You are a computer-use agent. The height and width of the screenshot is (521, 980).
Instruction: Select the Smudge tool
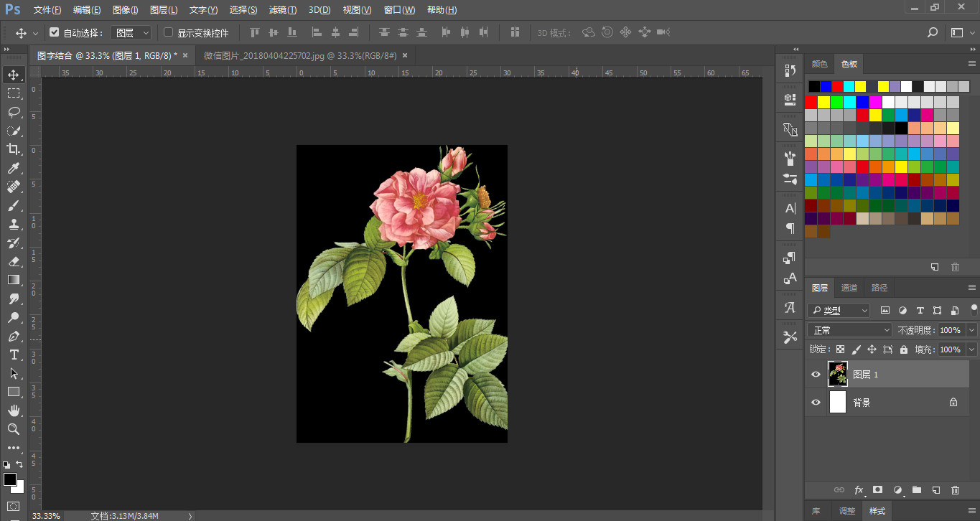pos(14,299)
